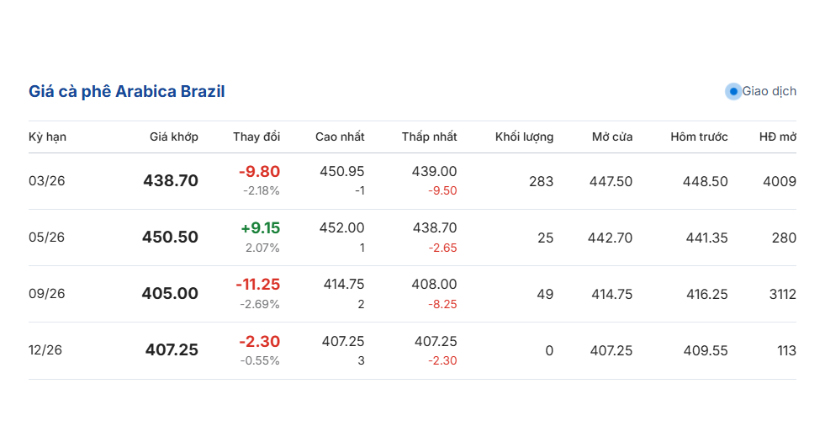825x439 pixels.
Task: Click the Kỳ hạn column header
Action: (47, 137)
